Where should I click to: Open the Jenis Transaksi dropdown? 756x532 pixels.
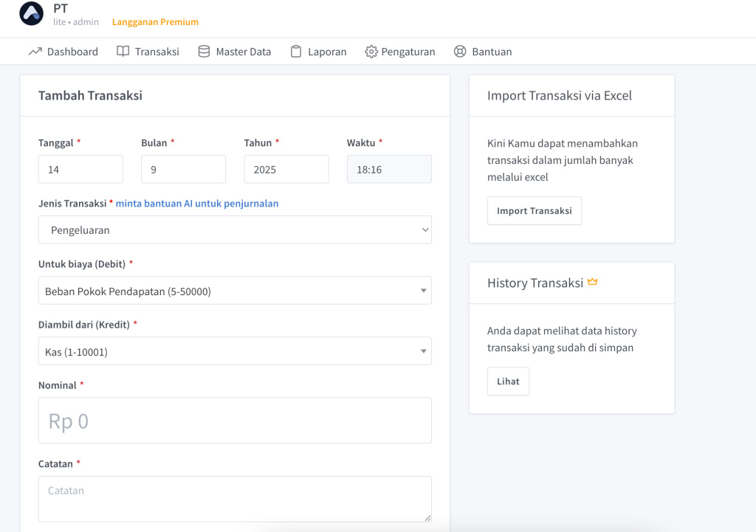click(x=235, y=230)
